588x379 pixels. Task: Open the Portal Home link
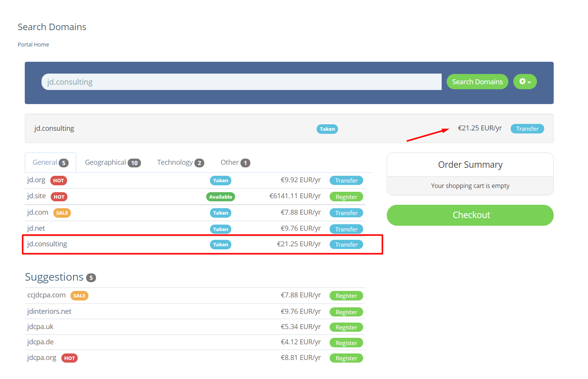pos(33,44)
